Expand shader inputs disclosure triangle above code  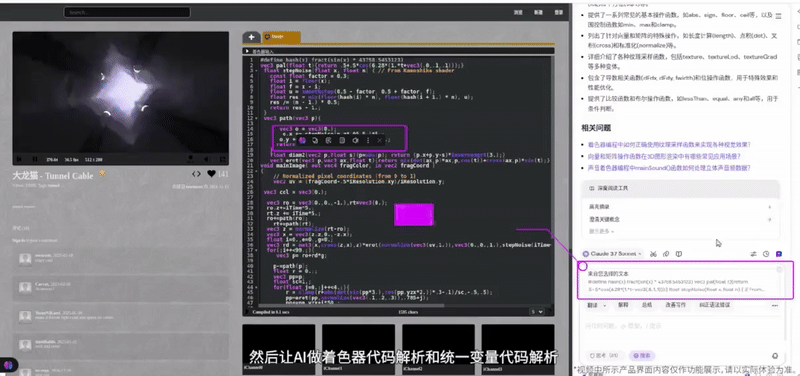point(247,52)
